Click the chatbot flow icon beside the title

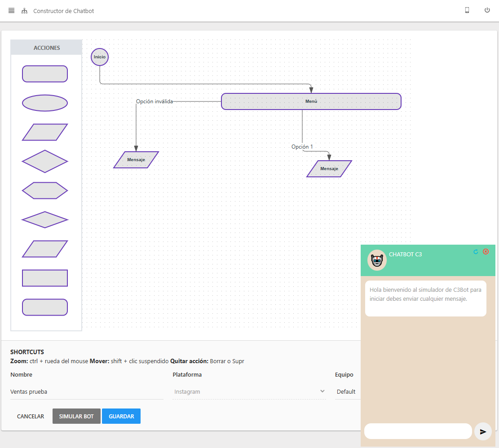(24, 11)
